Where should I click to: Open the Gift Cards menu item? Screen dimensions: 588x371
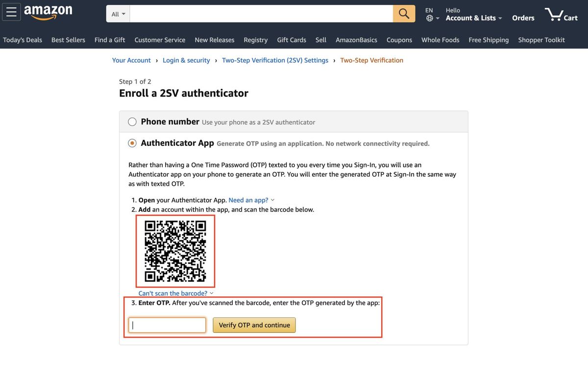pyautogui.click(x=291, y=40)
